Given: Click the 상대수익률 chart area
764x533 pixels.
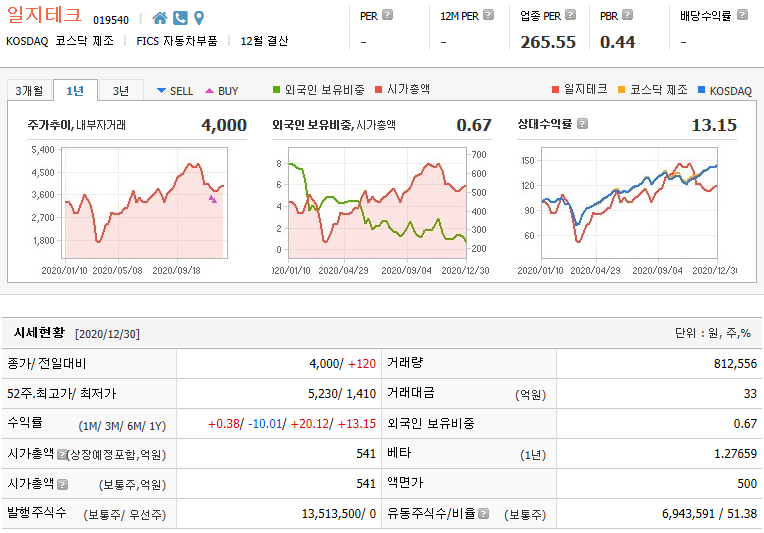Looking at the screenshot, I should [x=629, y=203].
